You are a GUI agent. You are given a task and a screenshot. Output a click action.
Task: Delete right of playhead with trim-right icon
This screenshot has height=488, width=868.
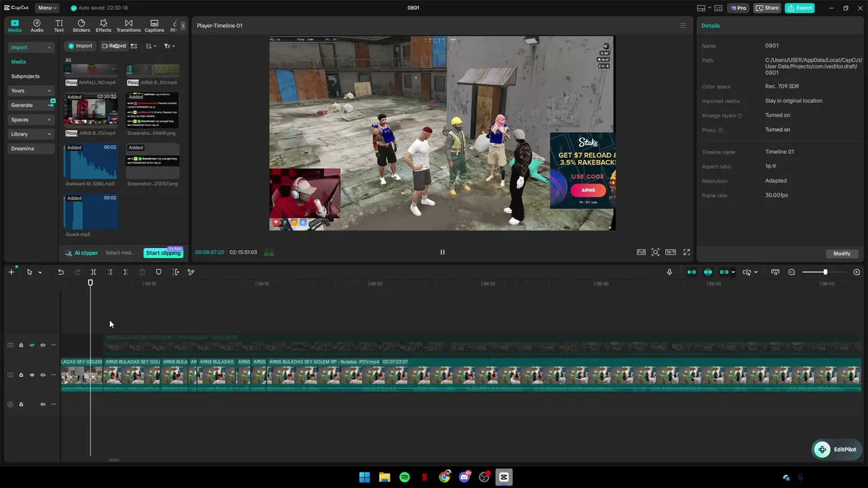(x=126, y=272)
